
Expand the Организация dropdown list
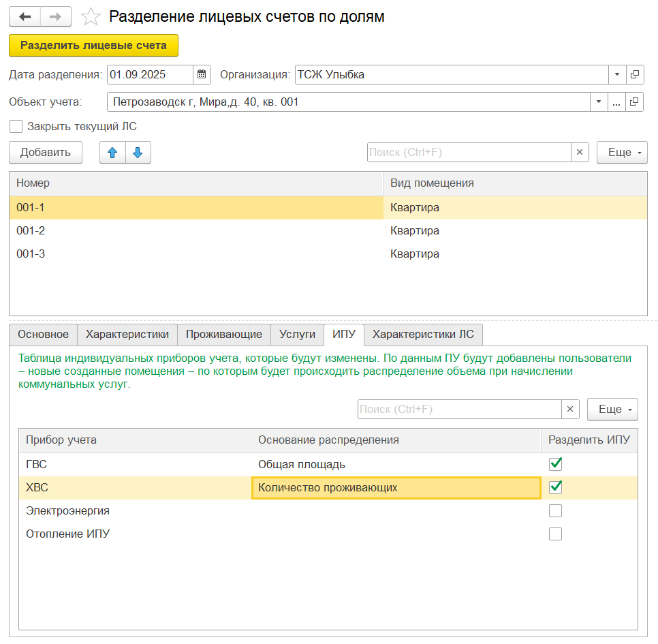click(616, 75)
